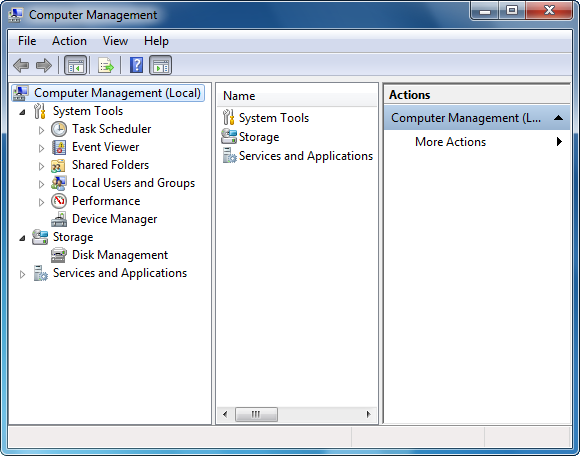Open Help via blue question mark icon
Screen dimensions: 580x456
point(136,65)
